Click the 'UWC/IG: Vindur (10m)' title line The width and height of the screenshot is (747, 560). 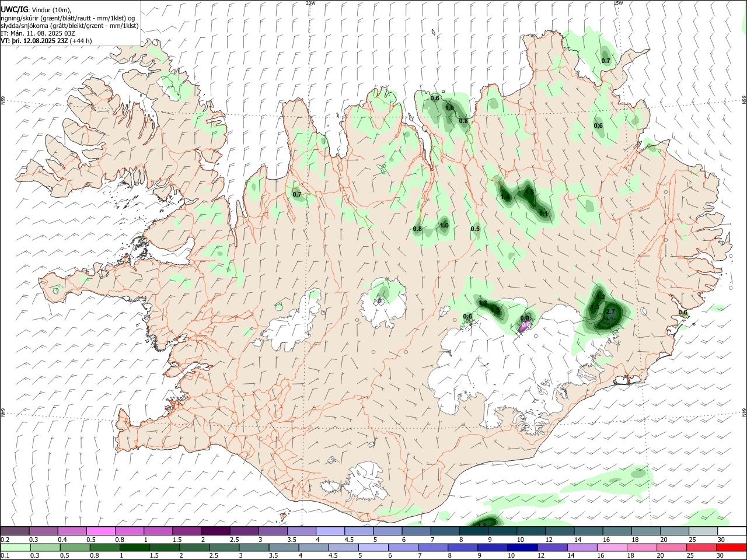(x=36, y=9)
